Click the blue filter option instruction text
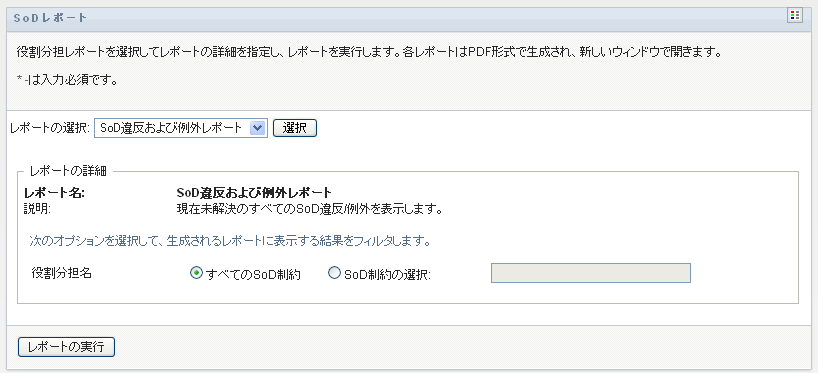Screen dimensions: 818x373 230,242
